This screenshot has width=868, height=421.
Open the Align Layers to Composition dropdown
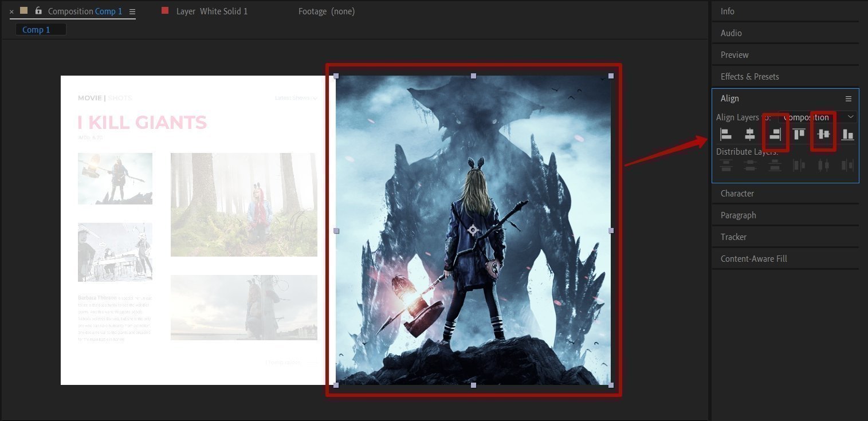(x=818, y=117)
